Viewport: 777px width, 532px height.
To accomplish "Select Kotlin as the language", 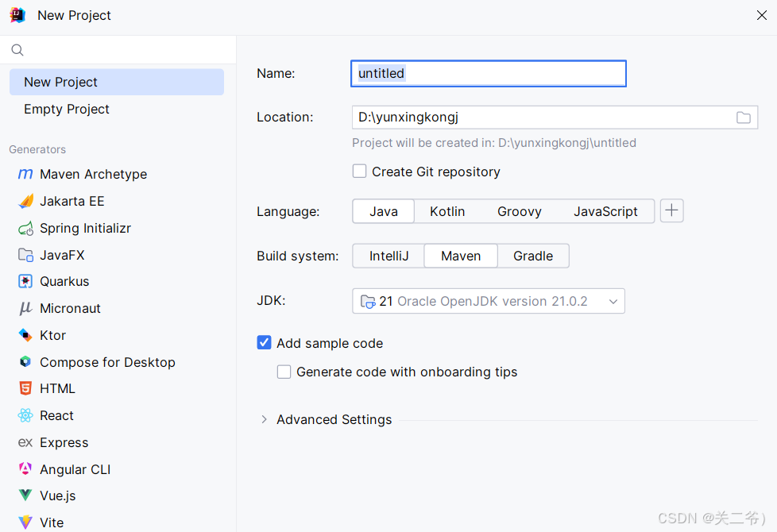I will click(x=447, y=211).
